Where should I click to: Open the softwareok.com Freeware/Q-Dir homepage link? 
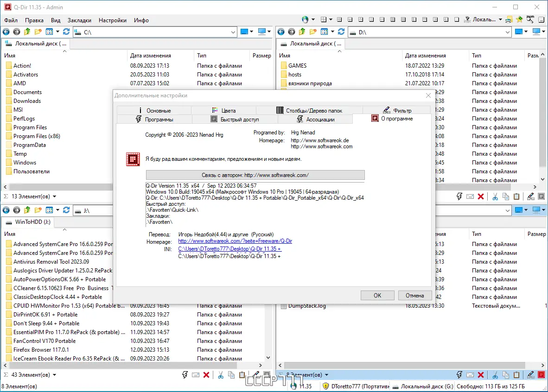pos(235,241)
